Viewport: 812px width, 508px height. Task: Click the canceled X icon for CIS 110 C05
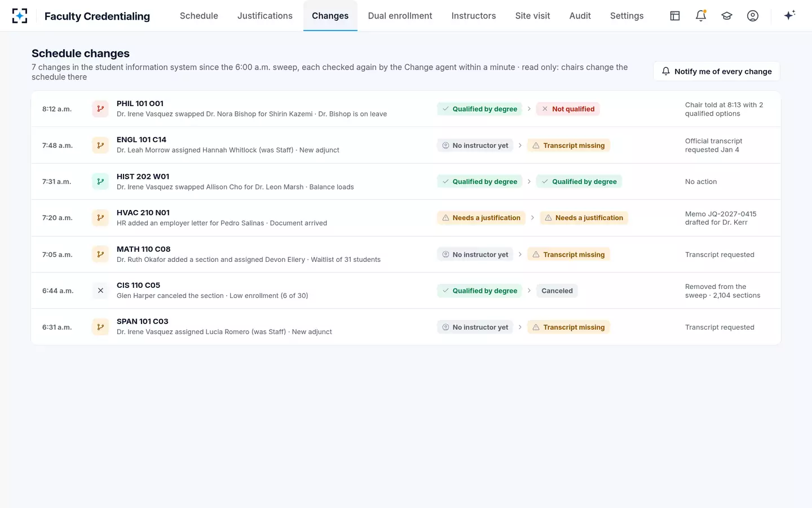pos(100,291)
